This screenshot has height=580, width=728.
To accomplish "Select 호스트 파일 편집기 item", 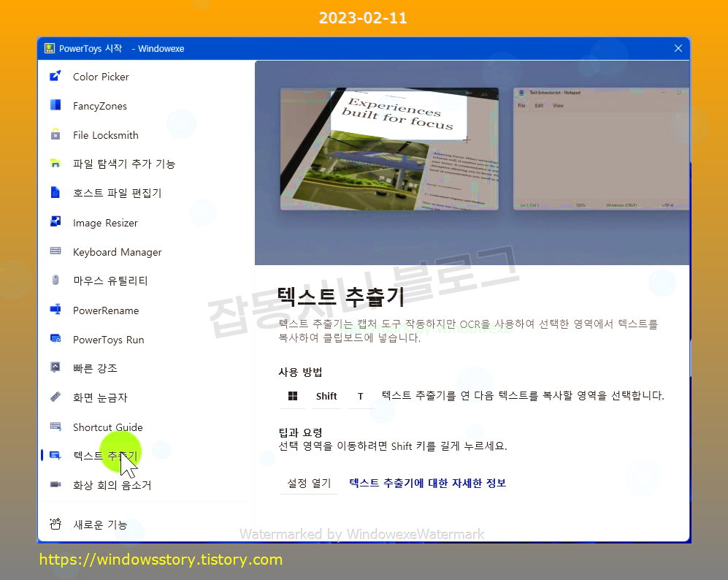I will tap(117, 193).
